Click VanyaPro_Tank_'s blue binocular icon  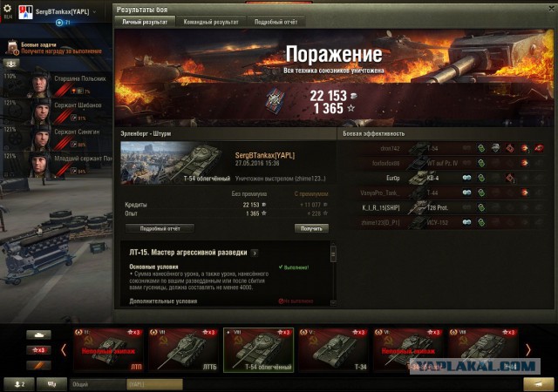pos(466,193)
